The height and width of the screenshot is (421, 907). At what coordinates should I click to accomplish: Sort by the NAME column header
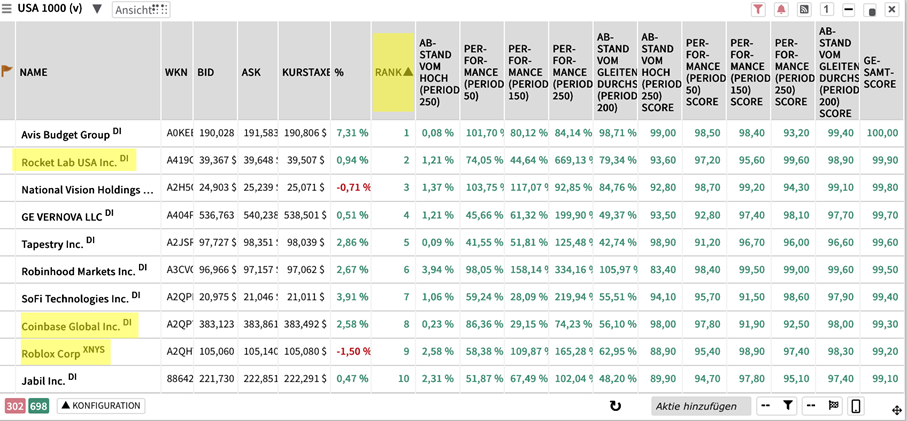(88, 72)
